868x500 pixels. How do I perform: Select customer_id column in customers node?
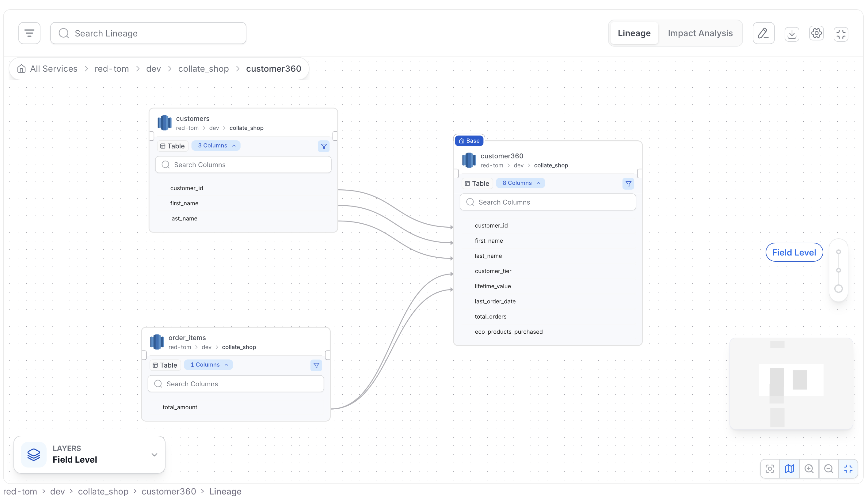[187, 188]
